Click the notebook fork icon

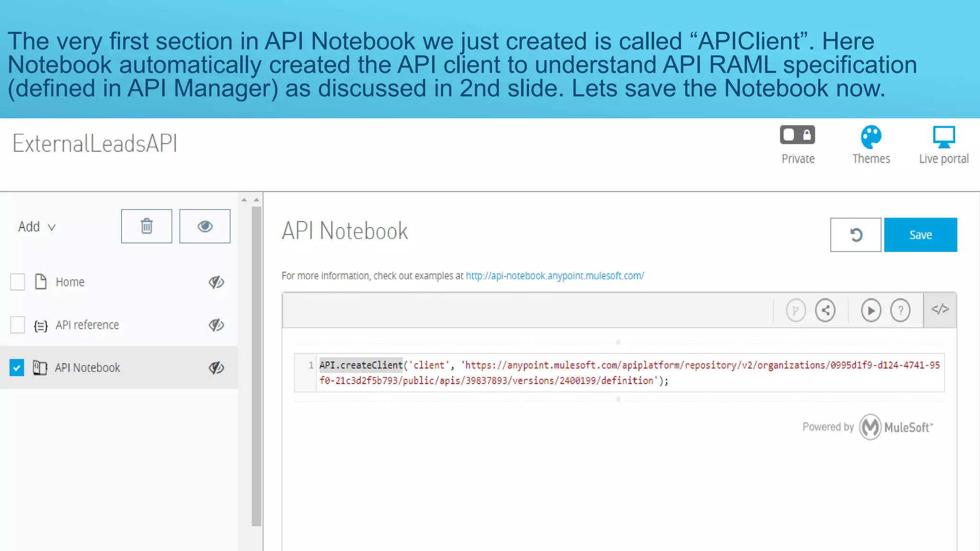796,310
